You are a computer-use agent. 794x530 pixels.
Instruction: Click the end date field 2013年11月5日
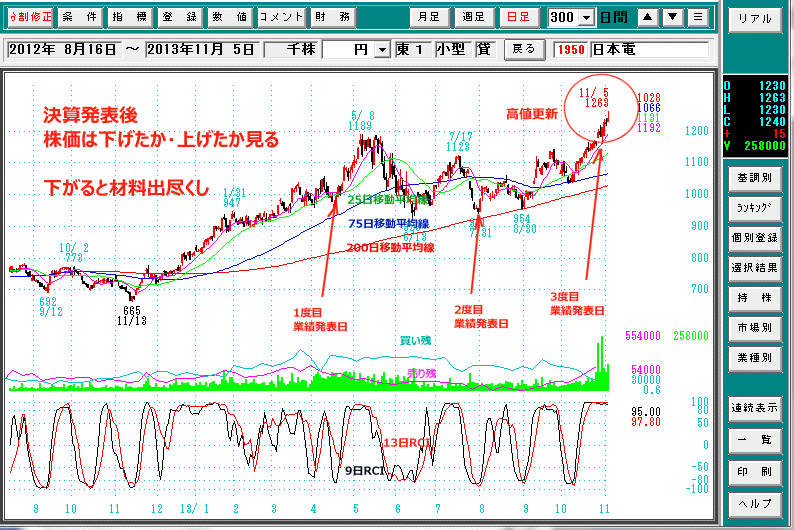[202, 50]
